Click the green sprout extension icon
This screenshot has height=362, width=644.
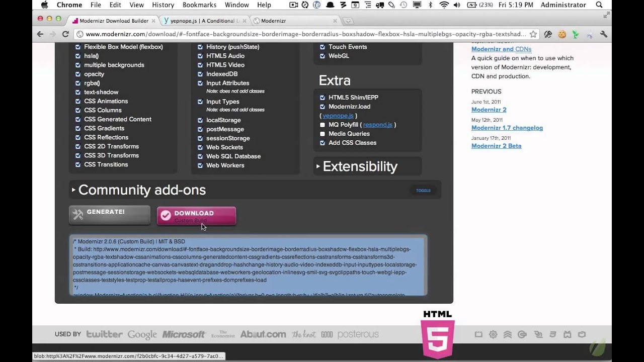click(x=576, y=34)
